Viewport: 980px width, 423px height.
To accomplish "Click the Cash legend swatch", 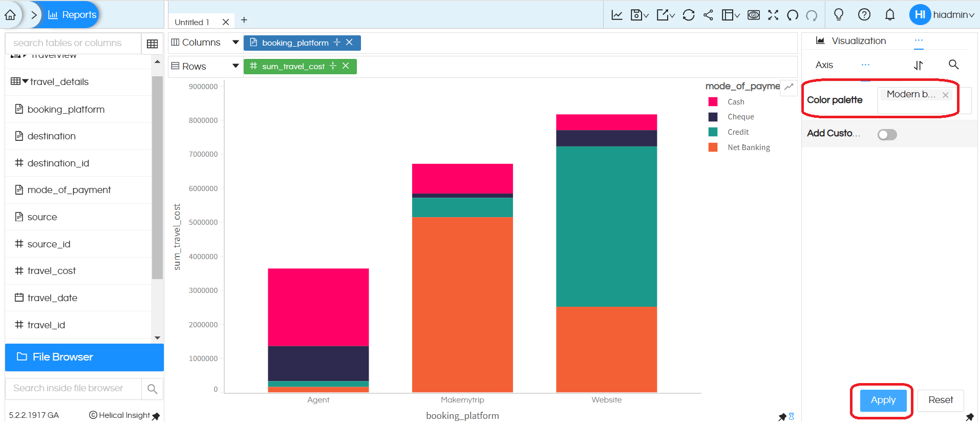I will 713,102.
